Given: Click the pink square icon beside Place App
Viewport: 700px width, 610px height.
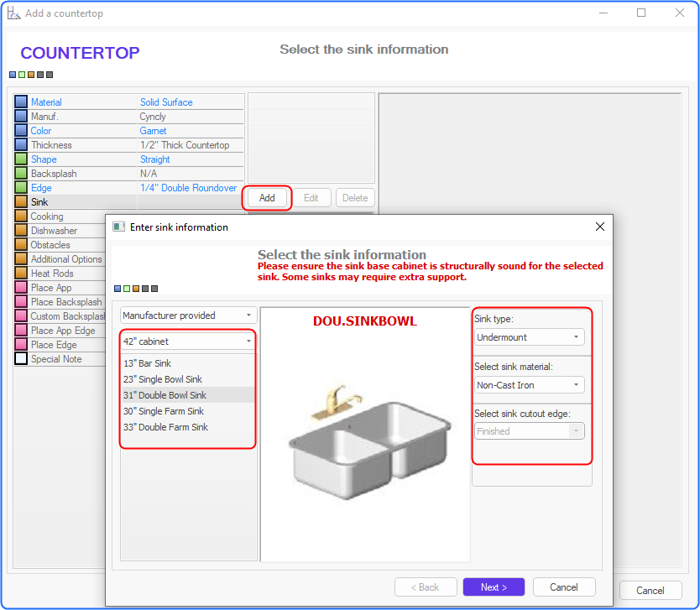Looking at the screenshot, I should click(21, 287).
